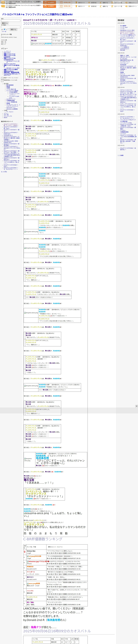Open メンバー専用掲示板 link
The height and width of the screenshot is (644, 138).
coord(12,102)
